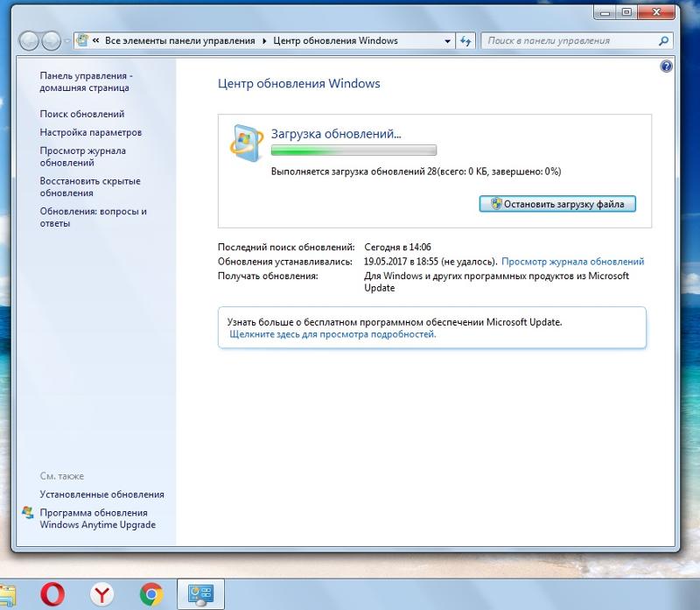
Task: Click the update download progress bar
Action: [x=353, y=150]
